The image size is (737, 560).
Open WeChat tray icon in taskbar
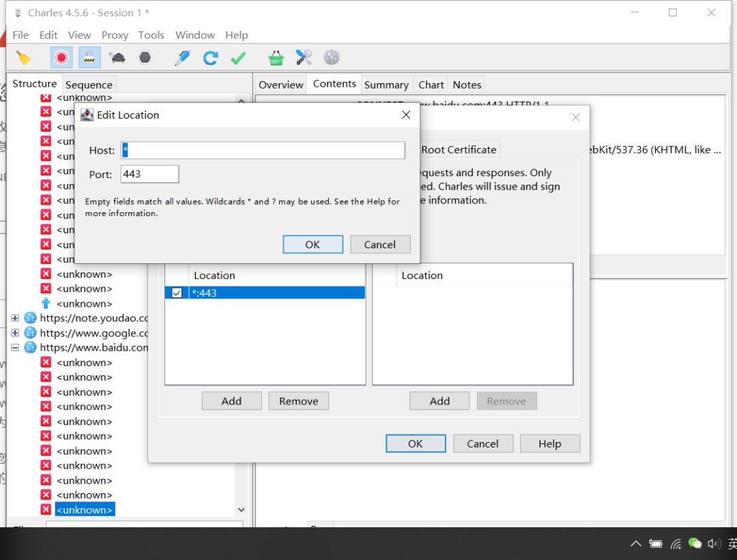click(x=695, y=544)
